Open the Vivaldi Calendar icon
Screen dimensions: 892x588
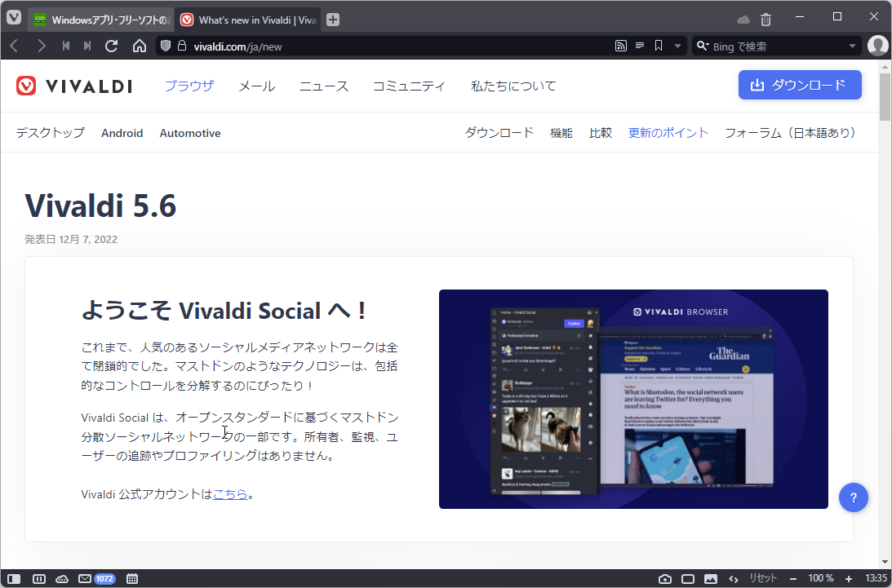[x=131, y=578]
